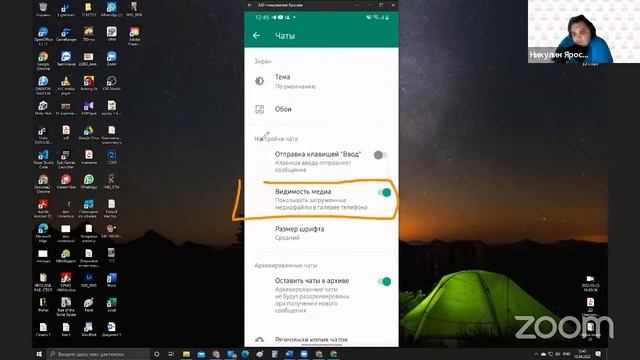Open the notification center icon
The image size is (640, 360).
(x=598, y=354)
